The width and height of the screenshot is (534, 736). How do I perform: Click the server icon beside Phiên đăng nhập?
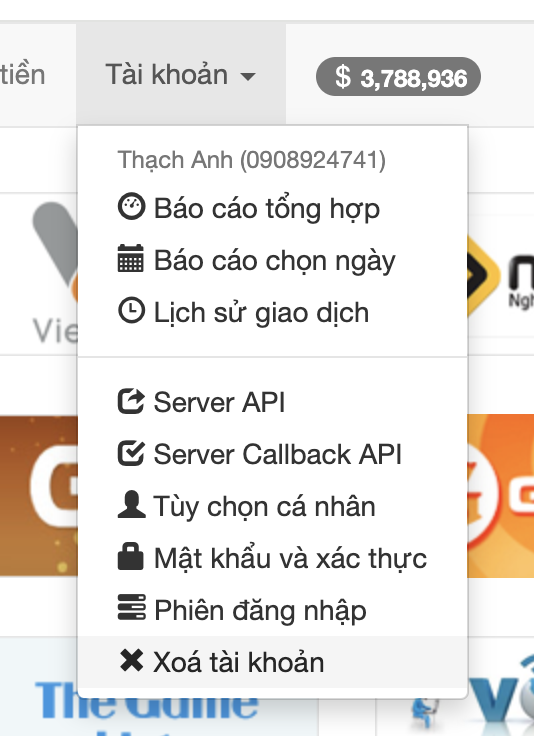coord(131,607)
